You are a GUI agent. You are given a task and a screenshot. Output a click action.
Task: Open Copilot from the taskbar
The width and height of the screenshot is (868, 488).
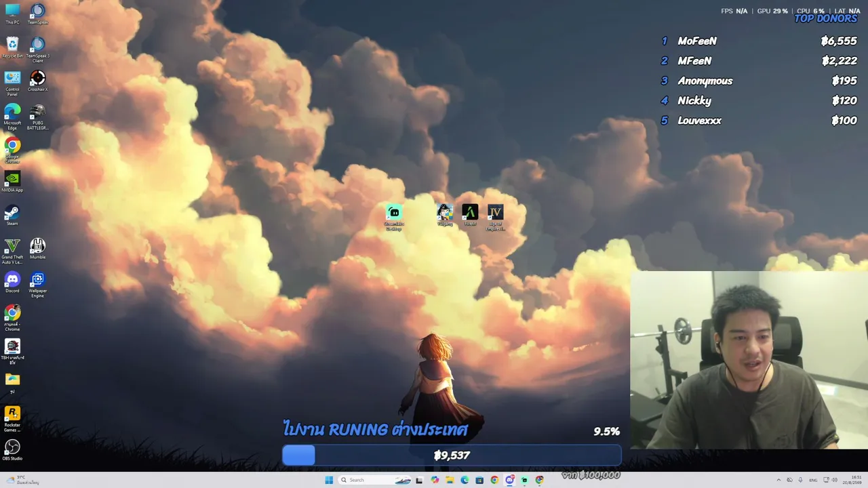[435, 480]
